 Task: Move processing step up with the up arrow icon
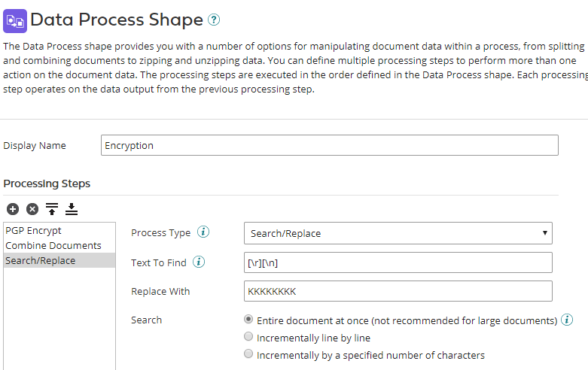(52, 209)
